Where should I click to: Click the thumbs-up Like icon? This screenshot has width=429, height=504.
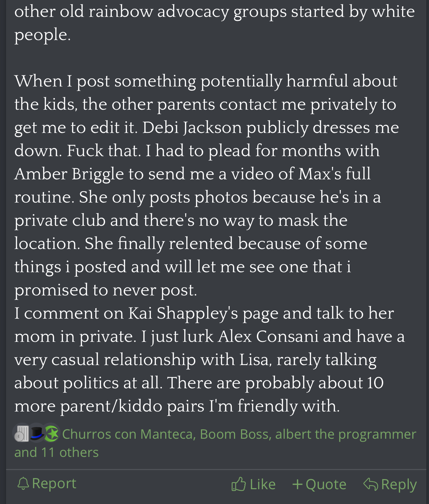pos(238,484)
